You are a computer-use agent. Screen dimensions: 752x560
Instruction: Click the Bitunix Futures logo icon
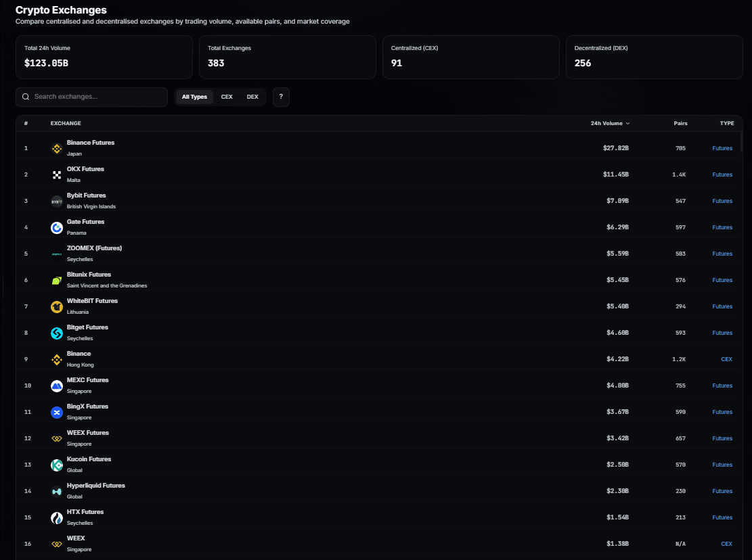click(x=57, y=280)
